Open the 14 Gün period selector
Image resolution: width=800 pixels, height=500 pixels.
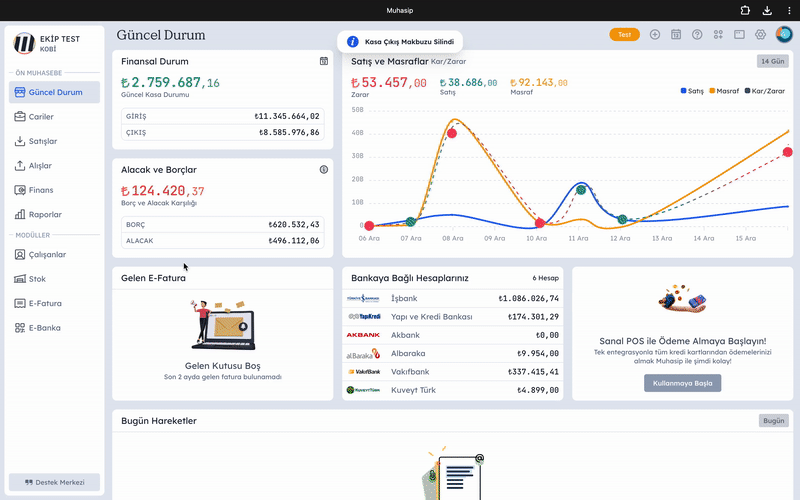pyautogui.click(x=774, y=61)
